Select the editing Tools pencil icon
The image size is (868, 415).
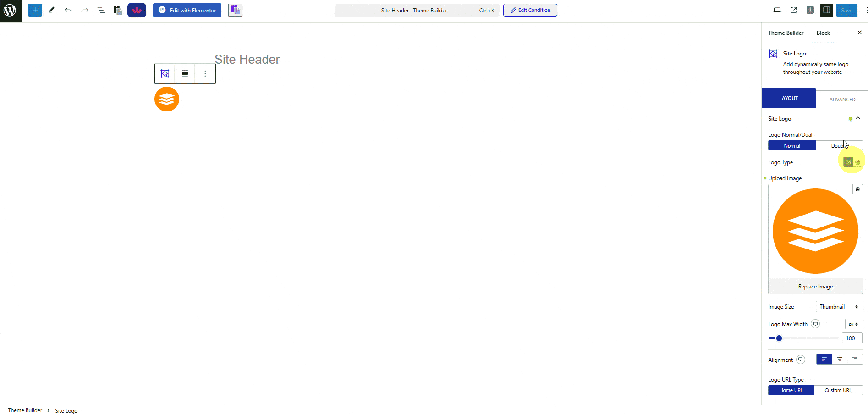pyautogui.click(x=51, y=10)
